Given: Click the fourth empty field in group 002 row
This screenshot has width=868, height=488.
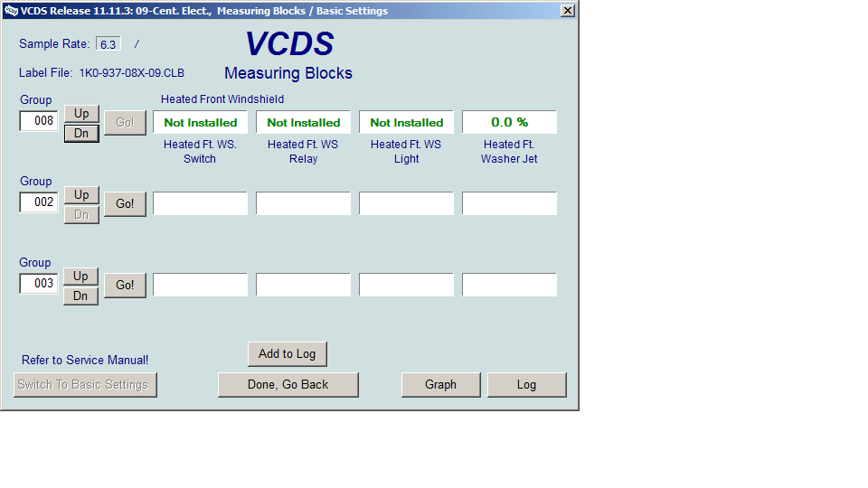Looking at the screenshot, I should (x=509, y=203).
